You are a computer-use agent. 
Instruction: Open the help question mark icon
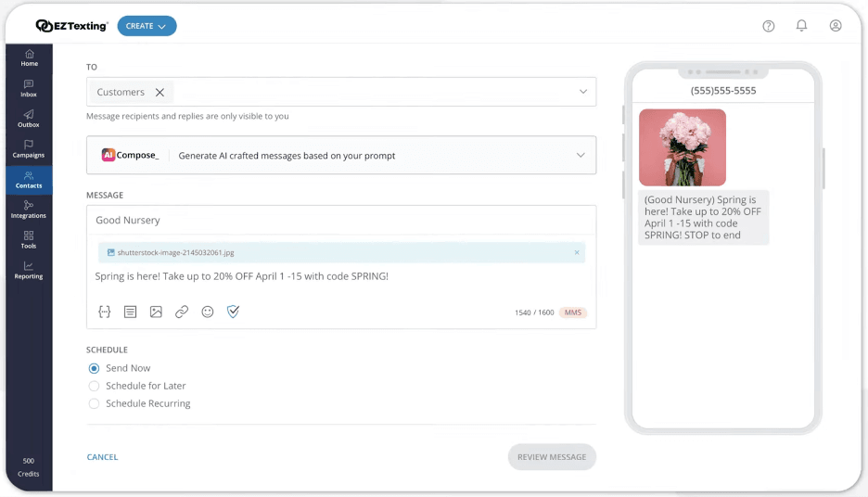769,26
